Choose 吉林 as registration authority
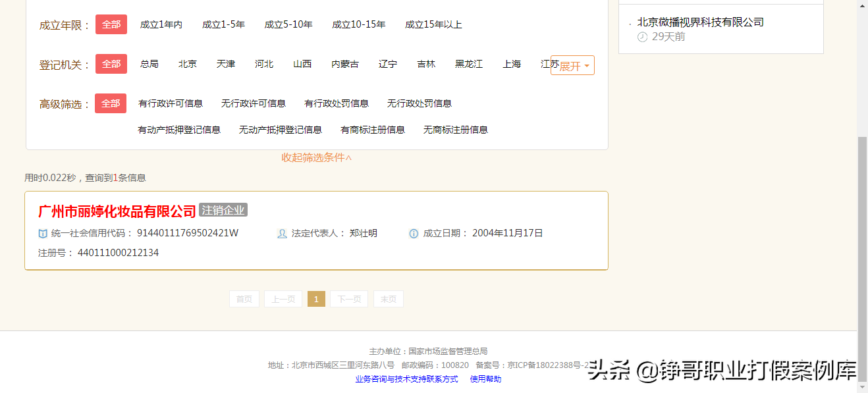 tap(426, 64)
